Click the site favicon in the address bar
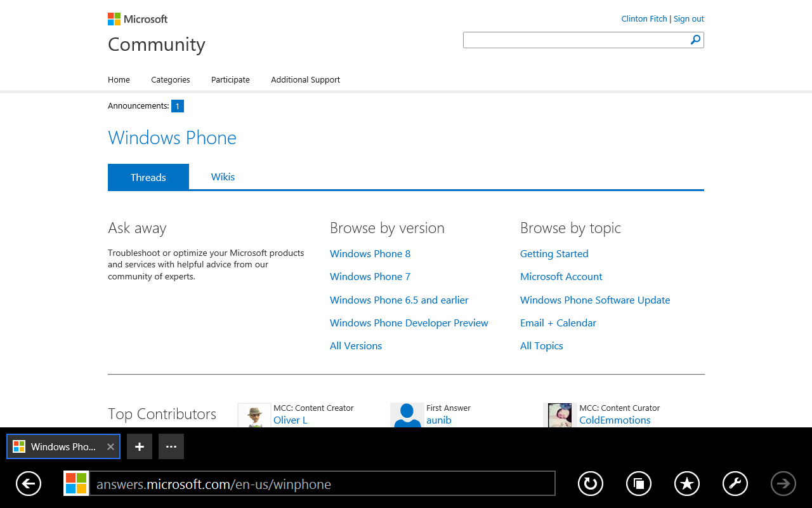This screenshot has height=508, width=812. point(76,483)
